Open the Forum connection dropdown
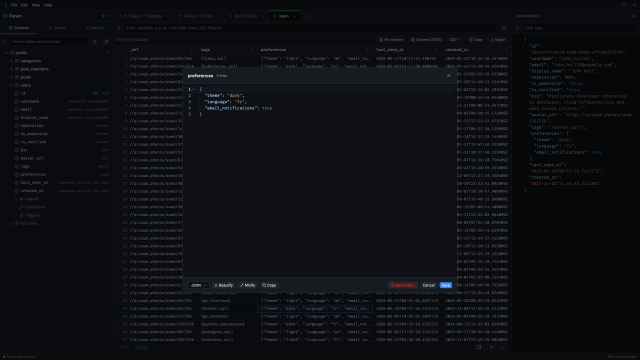Image resolution: width=640 pixels, height=360 pixels. tap(108, 16)
